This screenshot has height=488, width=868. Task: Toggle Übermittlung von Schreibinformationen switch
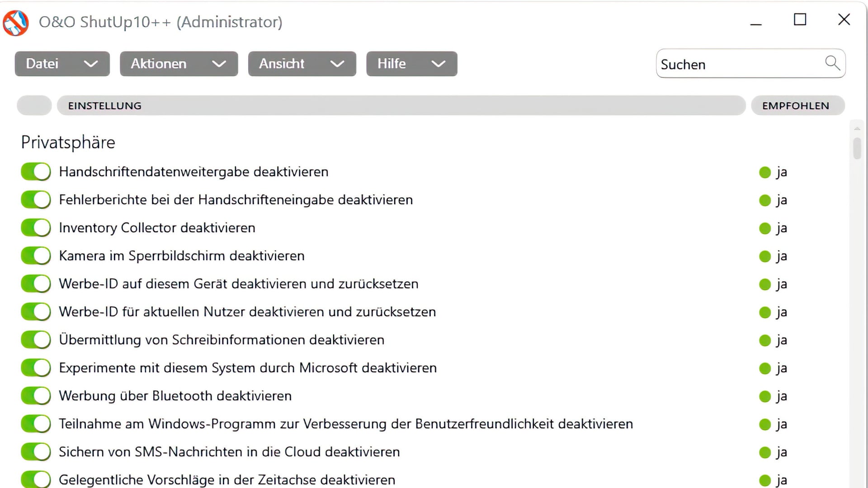pyautogui.click(x=36, y=340)
